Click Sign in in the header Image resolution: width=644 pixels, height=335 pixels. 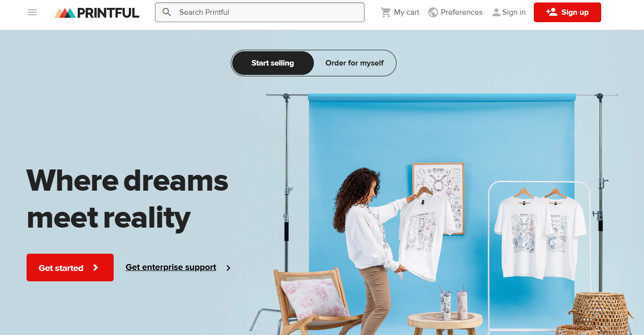(509, 12)
